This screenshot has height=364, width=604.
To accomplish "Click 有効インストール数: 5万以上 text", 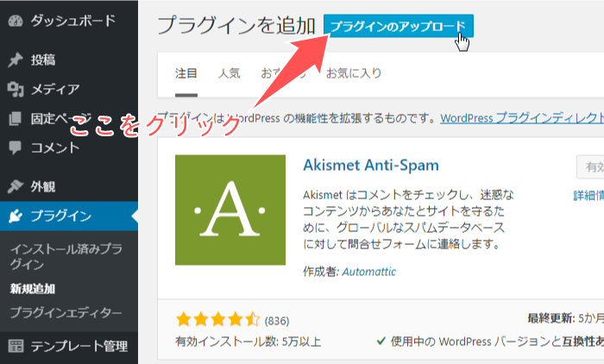I will (249, 342).
